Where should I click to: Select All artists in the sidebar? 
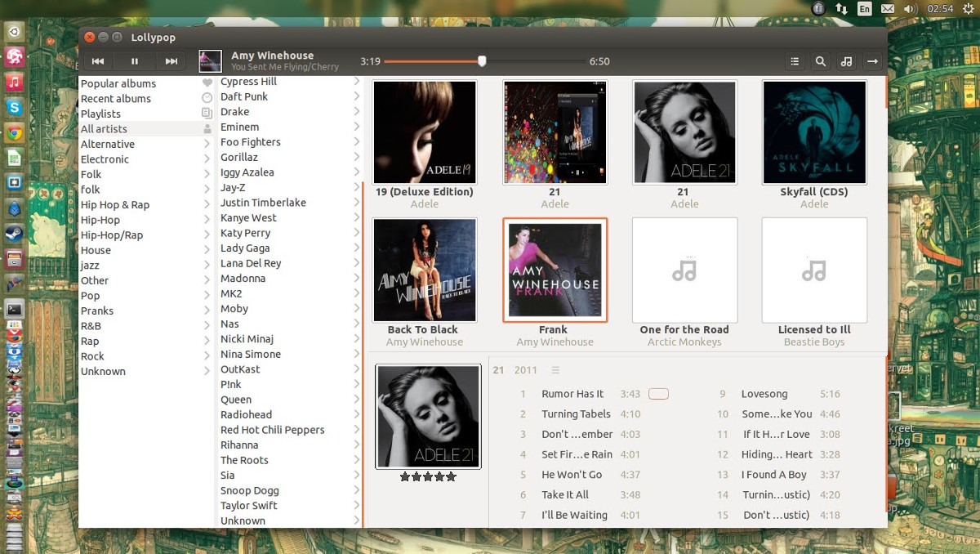pyautogui.click(x=145, y=129)
